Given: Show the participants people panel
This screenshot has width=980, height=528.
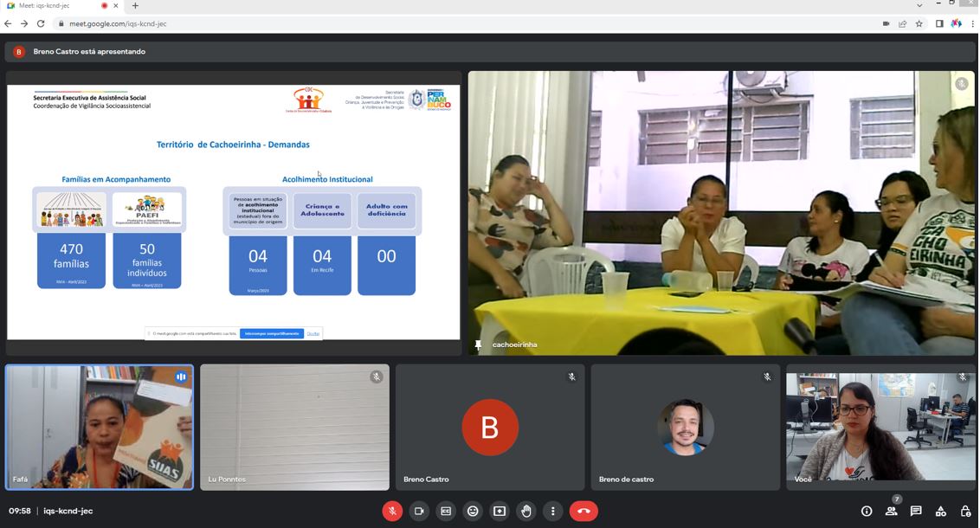Looking at the screenshot, I should point(891,512).
